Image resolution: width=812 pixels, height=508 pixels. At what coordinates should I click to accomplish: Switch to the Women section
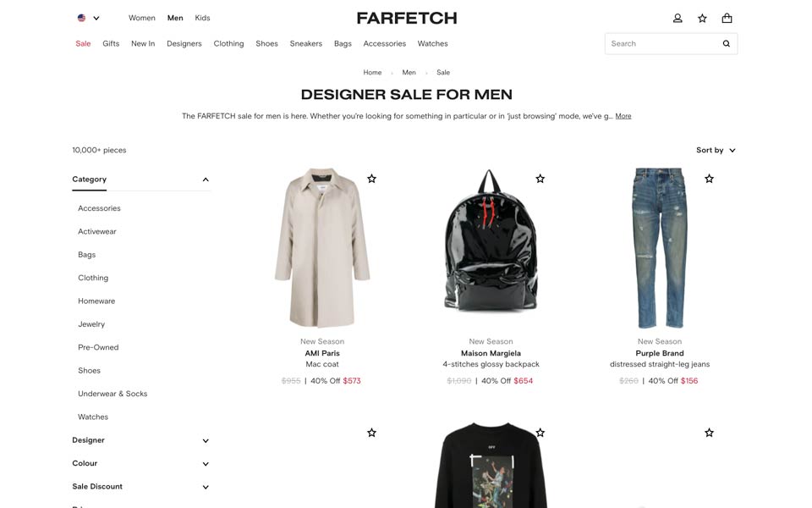coord(142,18)
